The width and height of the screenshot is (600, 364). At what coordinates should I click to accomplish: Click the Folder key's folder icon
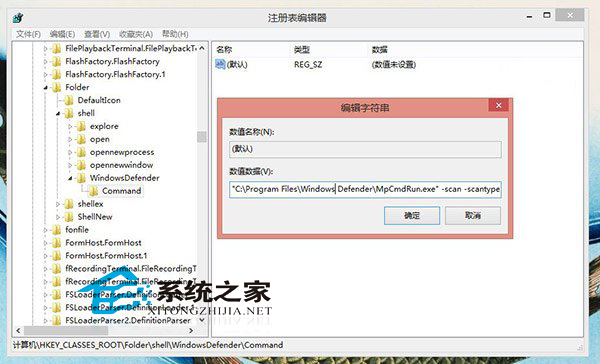coord(57,88)
